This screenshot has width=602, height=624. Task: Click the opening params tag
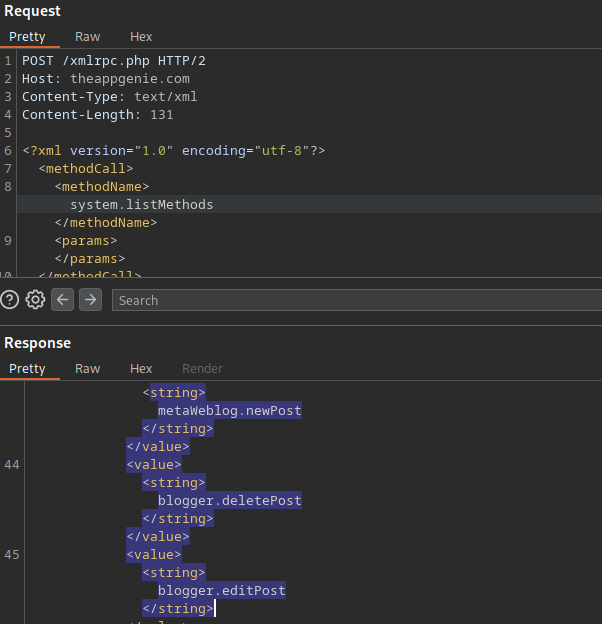86,240
